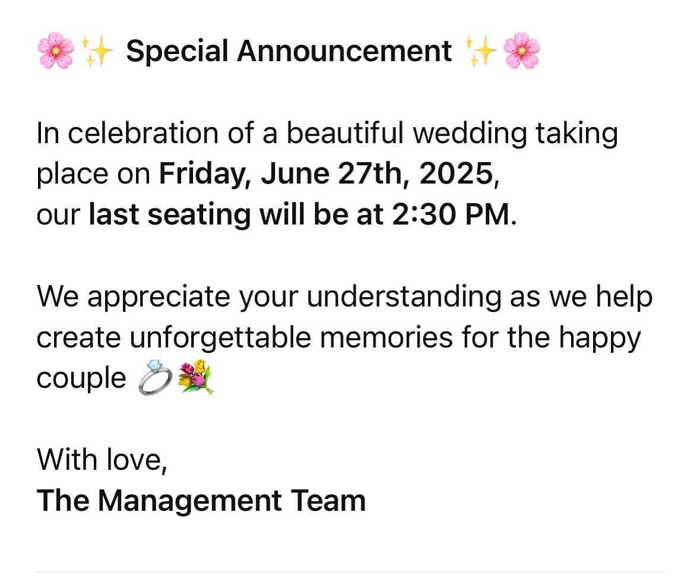Viewport: 700px width, 588px height.
Task: Click the word couple beside ring emoji
Action: coord(81,378)
